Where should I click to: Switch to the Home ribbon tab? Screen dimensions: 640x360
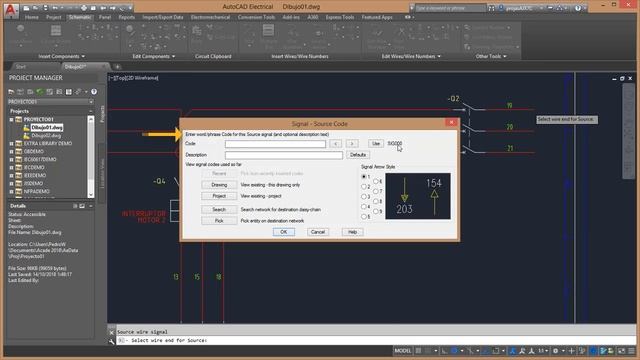click(x=31, y=17)
